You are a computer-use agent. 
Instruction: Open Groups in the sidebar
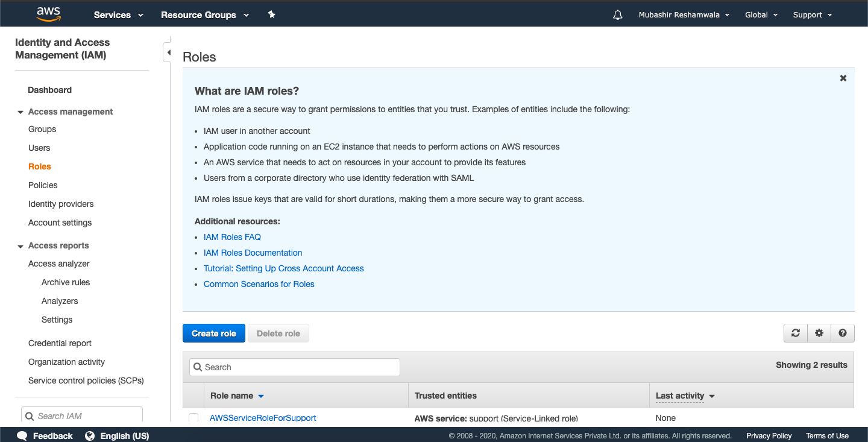(x=42, y=129)
